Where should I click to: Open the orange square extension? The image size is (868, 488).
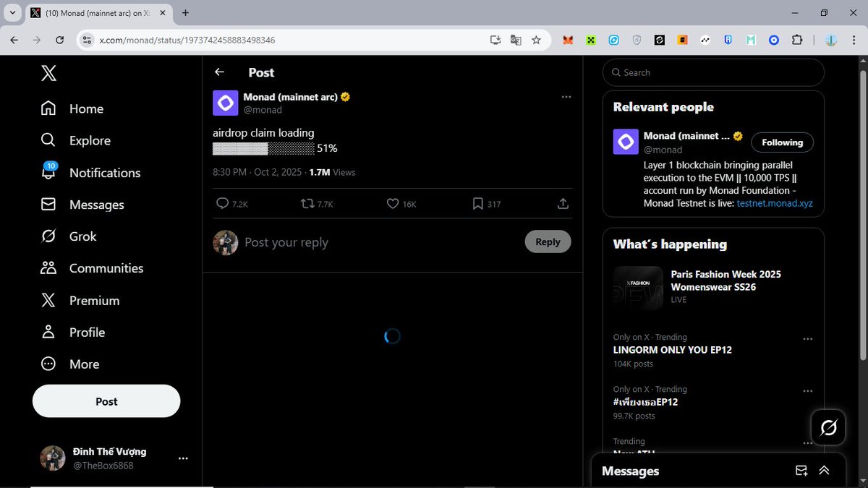(x=682, y=40)
